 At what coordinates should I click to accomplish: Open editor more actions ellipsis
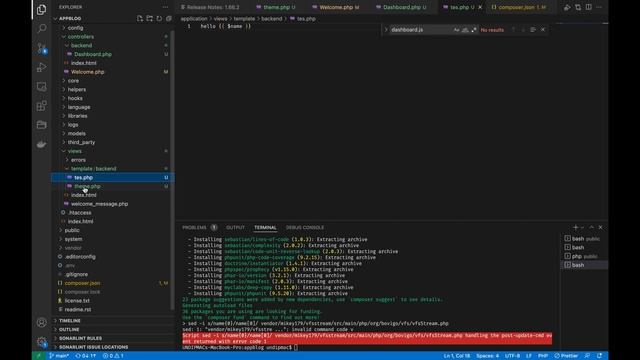[x=599, y=7]
